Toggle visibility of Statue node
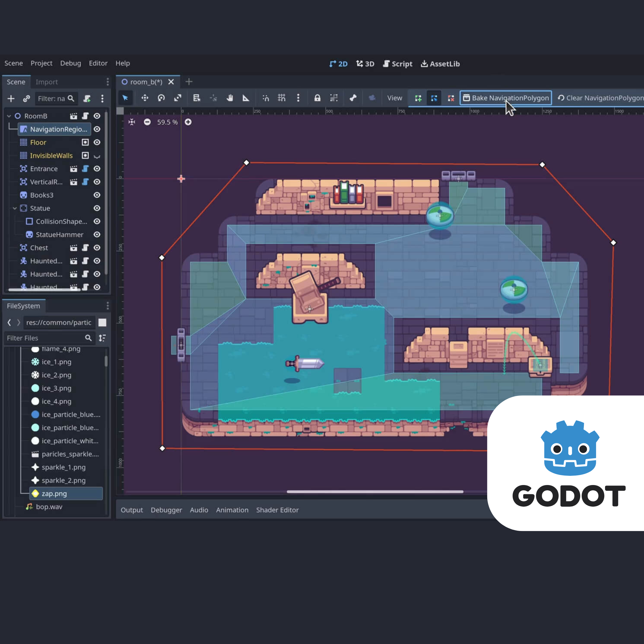 point(97,208)
